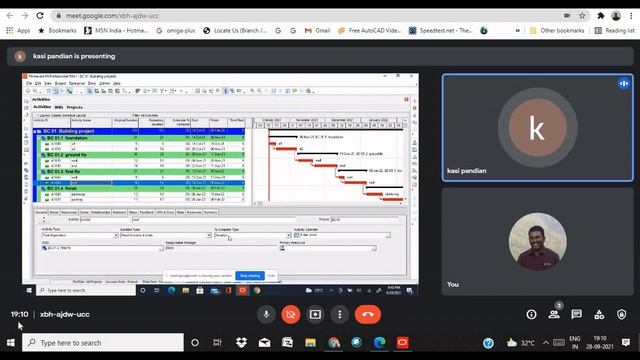Open File Explorer from taskbar
The image size is (640, 360).
click(310, 342)
